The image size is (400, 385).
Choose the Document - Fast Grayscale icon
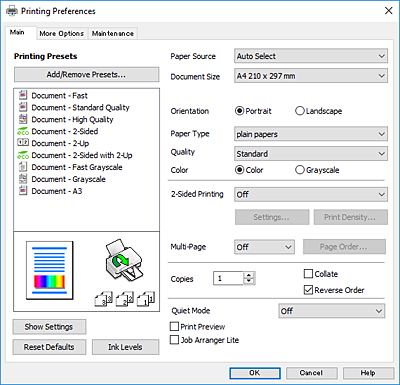23,167
